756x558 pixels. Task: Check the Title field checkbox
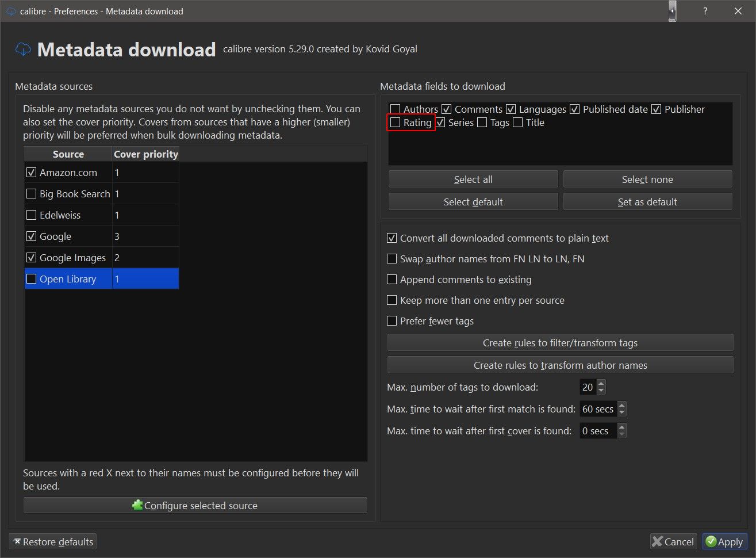518,123
